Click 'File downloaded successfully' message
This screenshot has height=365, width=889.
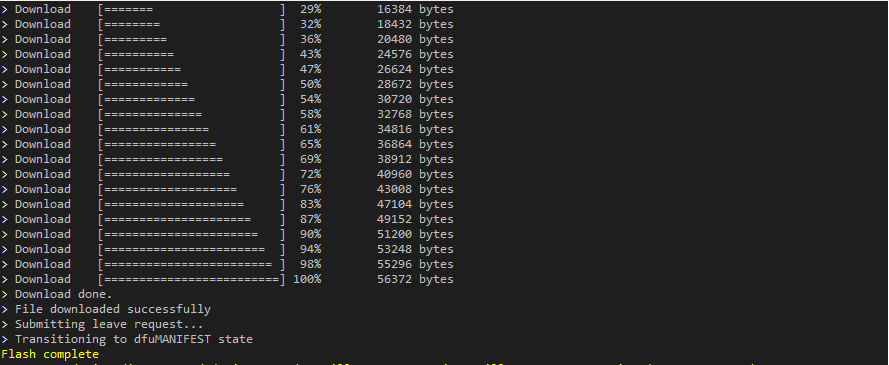tap(106, 309)
